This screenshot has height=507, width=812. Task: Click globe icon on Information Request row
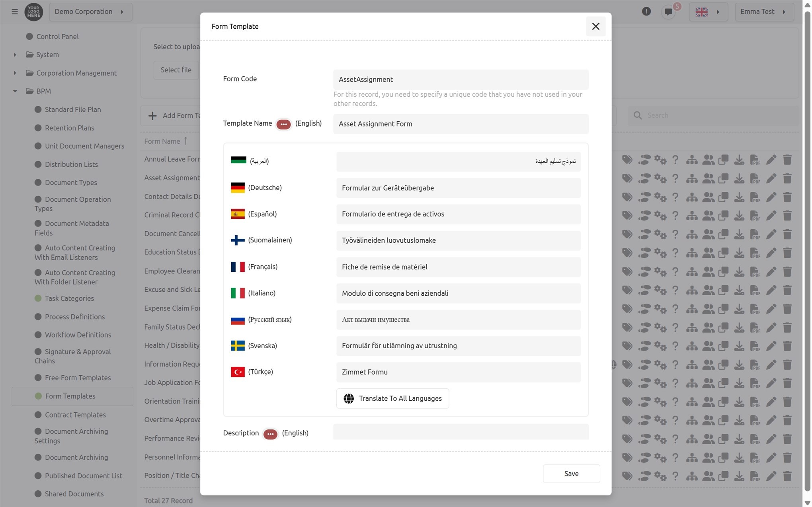[x=614, y=365]
